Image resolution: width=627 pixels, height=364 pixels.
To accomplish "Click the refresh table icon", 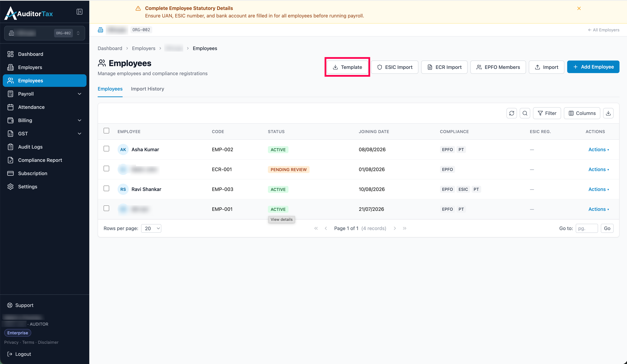I will pyautogui.click(x=512, y=113).
